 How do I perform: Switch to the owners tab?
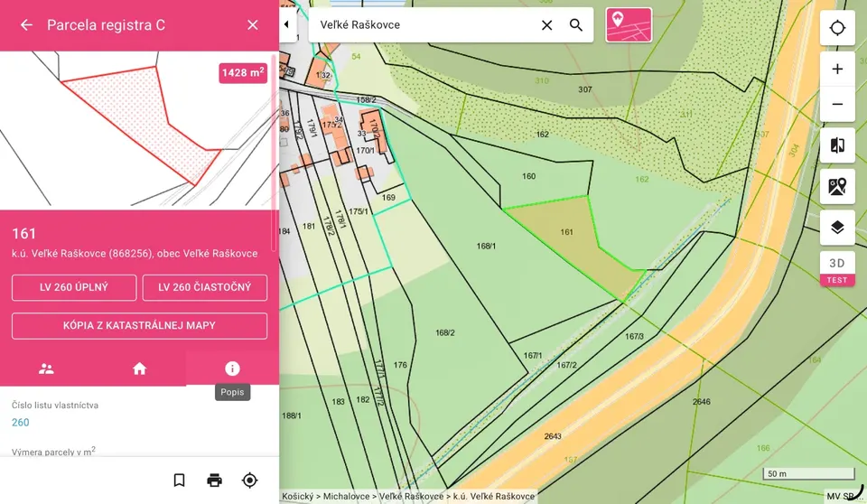pyautogui.click(x=46, y=369)
